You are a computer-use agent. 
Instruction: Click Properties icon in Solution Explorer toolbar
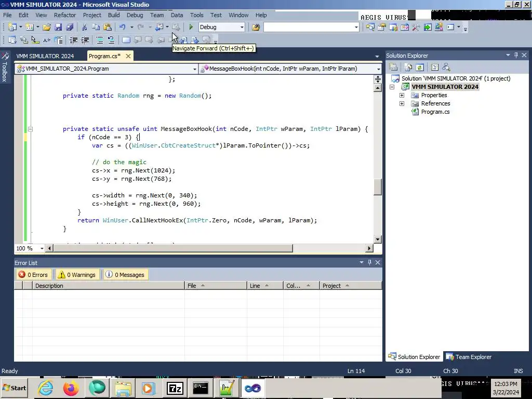(393, 67)
